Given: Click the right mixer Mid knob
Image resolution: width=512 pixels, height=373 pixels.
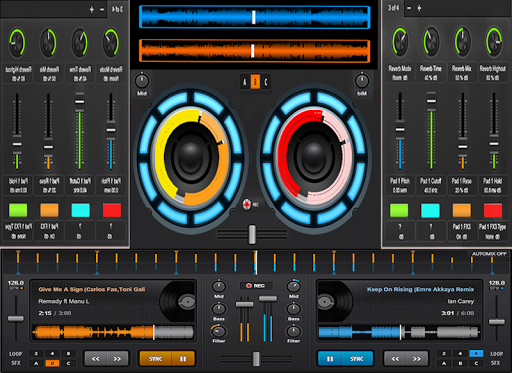Looking at the screenshot, I should coord(293,286).
